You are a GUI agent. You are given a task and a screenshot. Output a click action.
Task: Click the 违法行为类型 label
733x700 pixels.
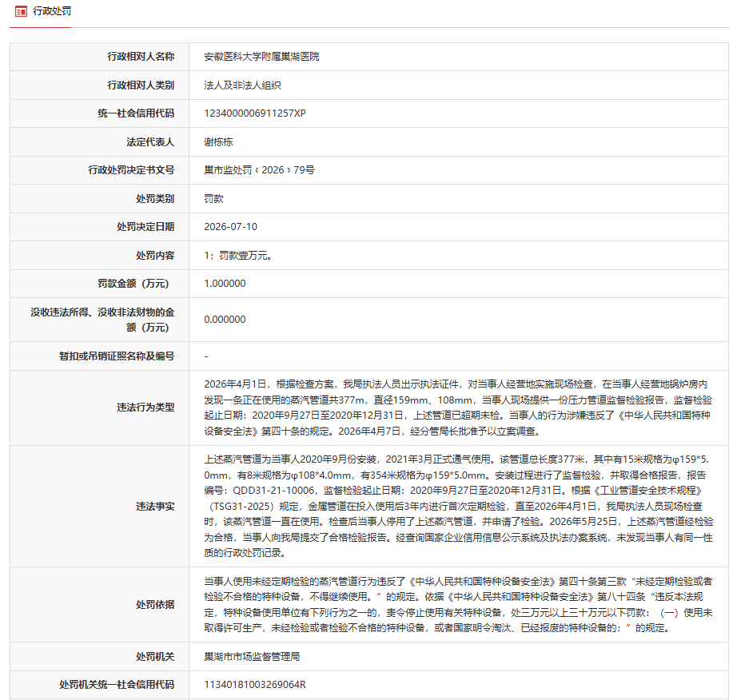coord(145,408)
